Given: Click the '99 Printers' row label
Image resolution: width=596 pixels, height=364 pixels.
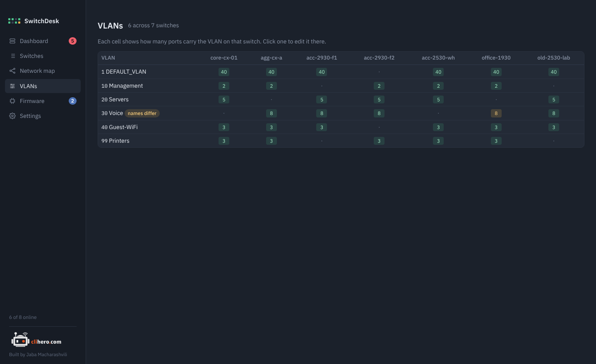Looking at the screenshot, I should point(115,141).
